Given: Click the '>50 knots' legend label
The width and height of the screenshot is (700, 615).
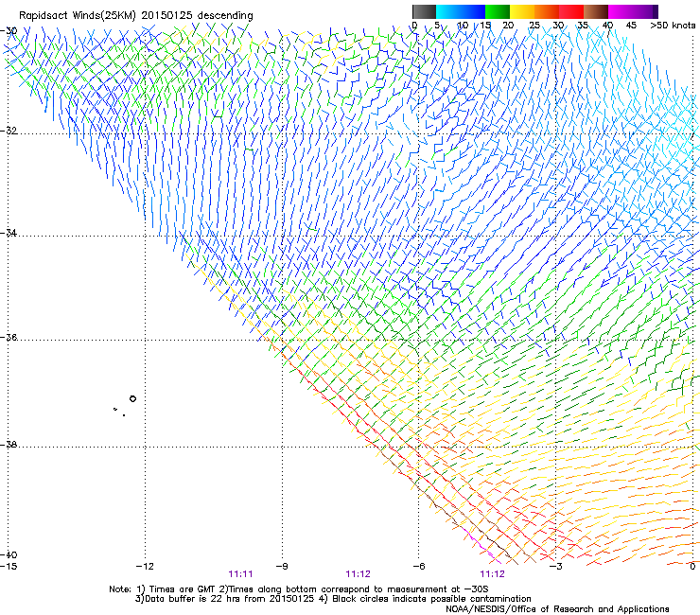Looking at the screenshot, I should pyautogui.click(x=673, y=26).
